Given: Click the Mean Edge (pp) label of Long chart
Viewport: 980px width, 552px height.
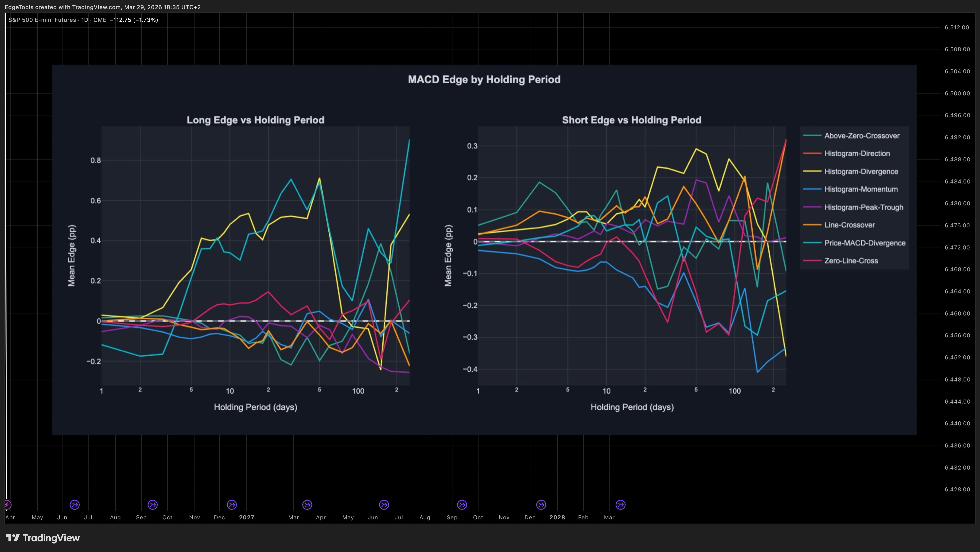Looking at the screenshot, I should click(71, 256).
